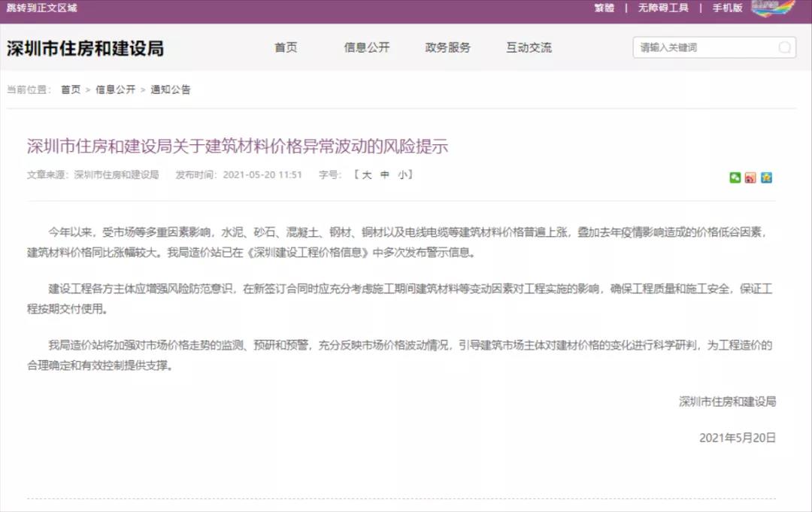Viewport: 812px width, 512px height.
Task: Click 跳转到正文区域 skip link
Action: tap(41, 8)
